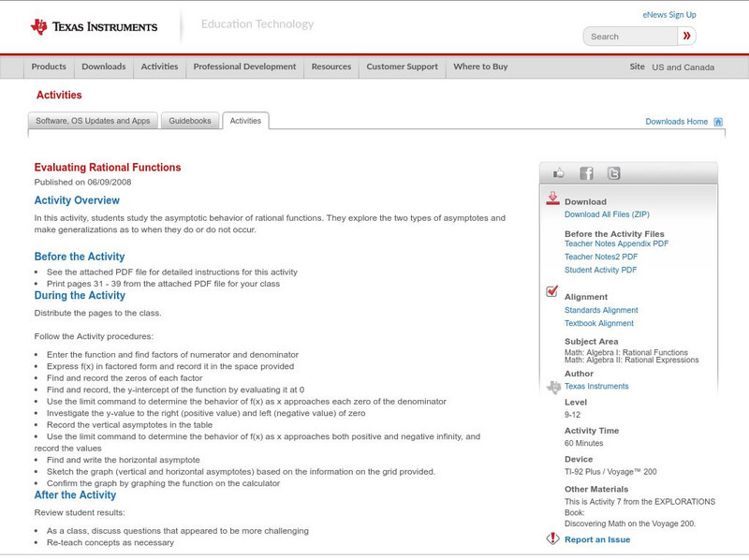749x560 pixels.
Task: Click the Report an Issue warning icon
Action: 552,538
